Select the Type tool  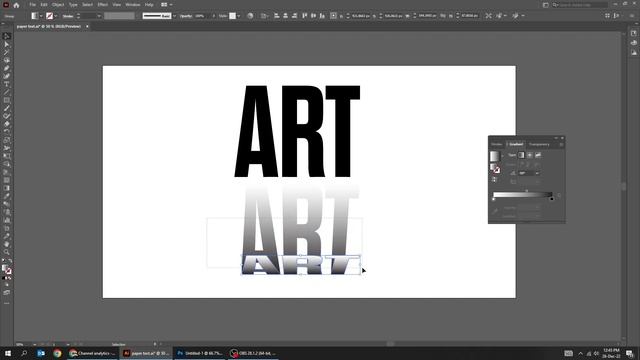tap(7, 84)
